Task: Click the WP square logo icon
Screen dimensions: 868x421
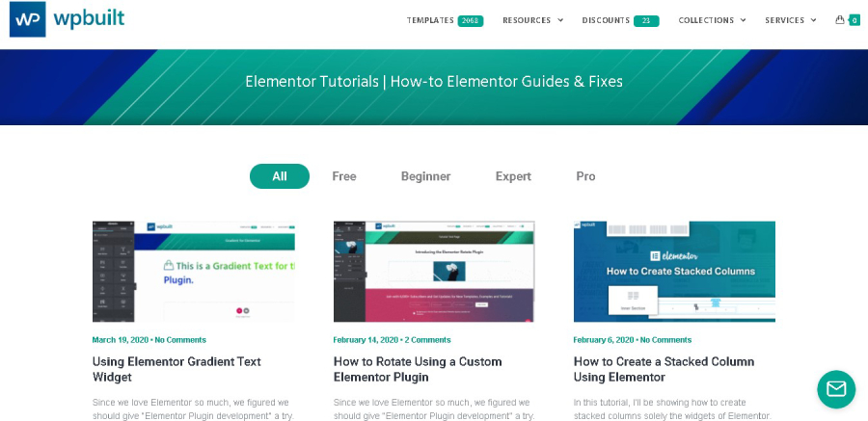Action: pyautogui.click(x=28, y=19)
